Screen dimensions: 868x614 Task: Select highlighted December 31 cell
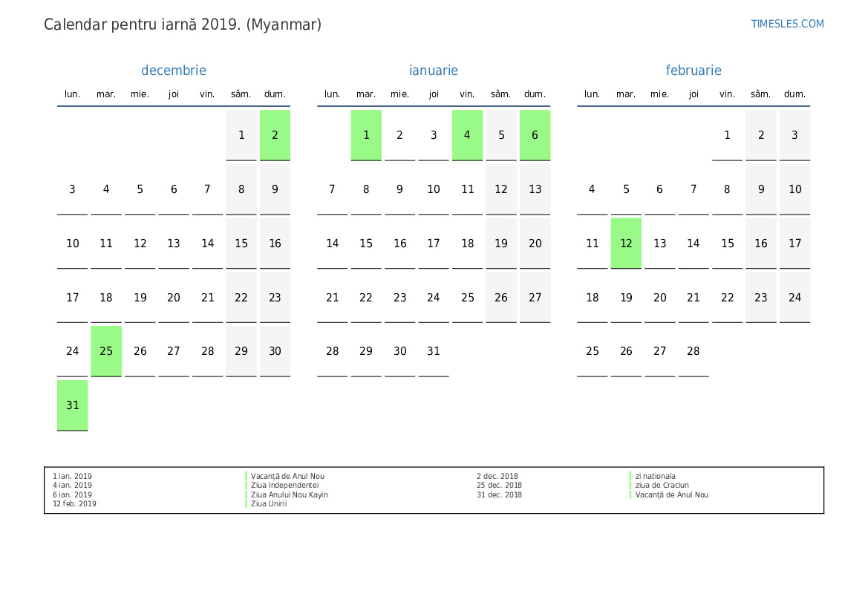click(x=73, y=405)
